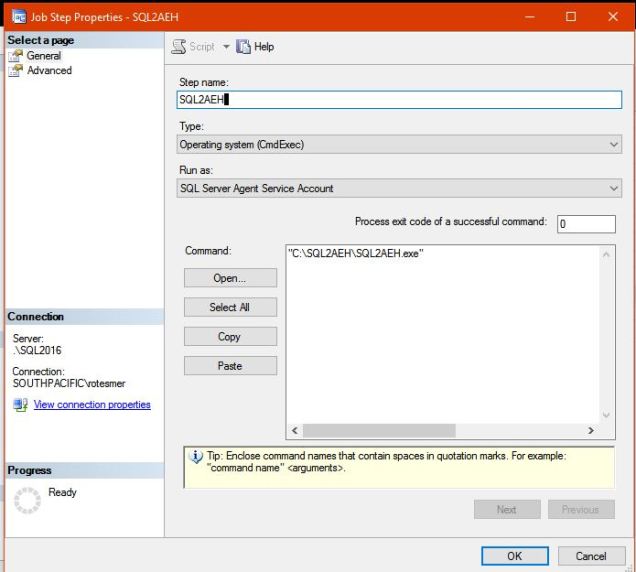Open the Run as dropdown
This screenshot has width=636, height=572.
click(399, 188)
